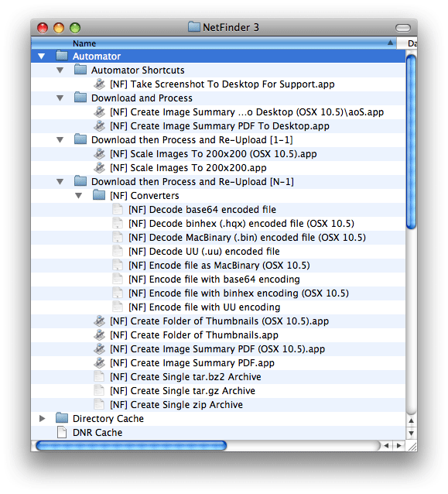Click the Create Image Summary PDF.app icon

[99, 362]
